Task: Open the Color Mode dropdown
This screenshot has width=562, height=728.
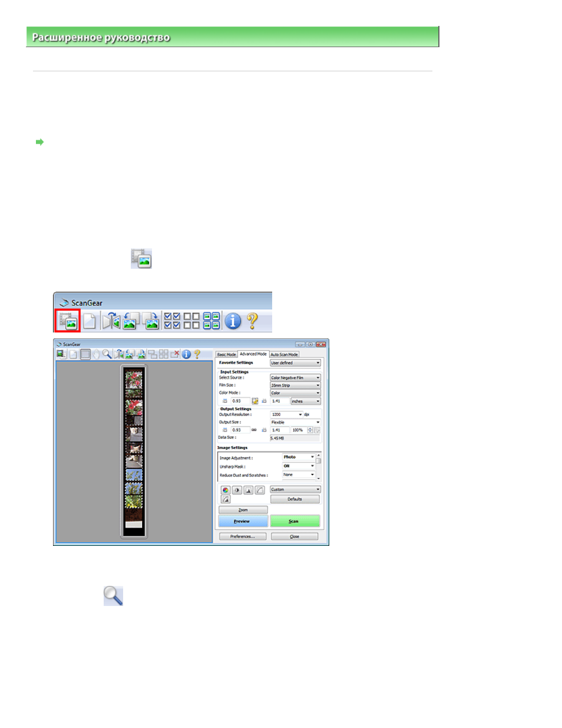Action: pos(295,393)
